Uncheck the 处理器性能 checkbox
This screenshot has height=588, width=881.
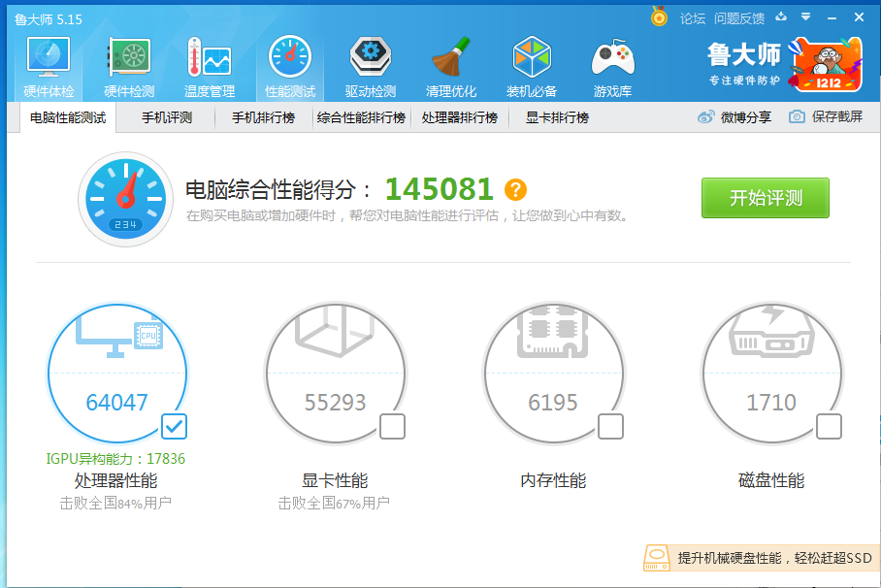[175, 427]
